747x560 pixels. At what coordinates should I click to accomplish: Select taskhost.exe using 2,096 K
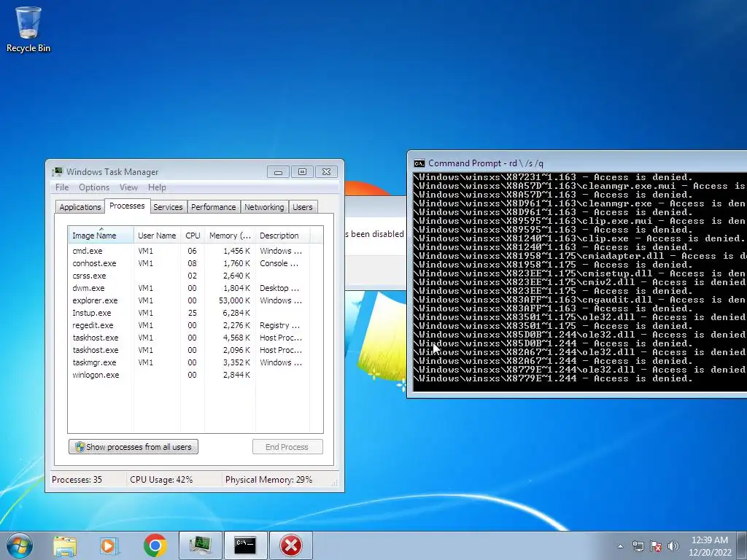(x=196, y=350)
